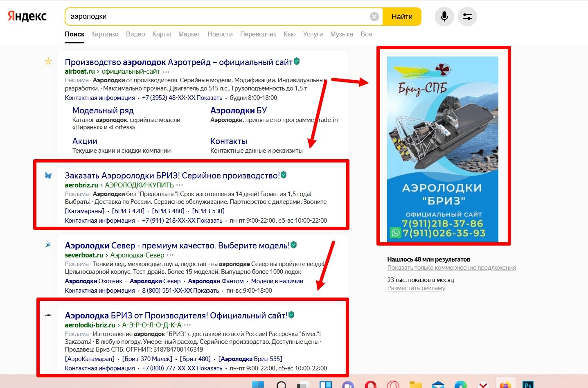Click verified badge after 'Официальный сайт!' БРИЗ title
Image resolution: width=588 pixels, height=388 pixels.
[x=291, y=315]
